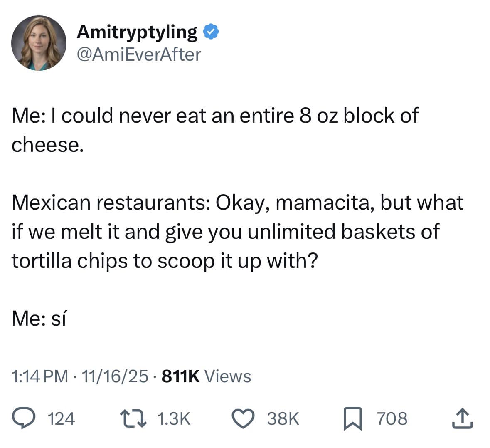Expand reply options from the comment icon
490x448 pixels.
click(x=25, y=419)
